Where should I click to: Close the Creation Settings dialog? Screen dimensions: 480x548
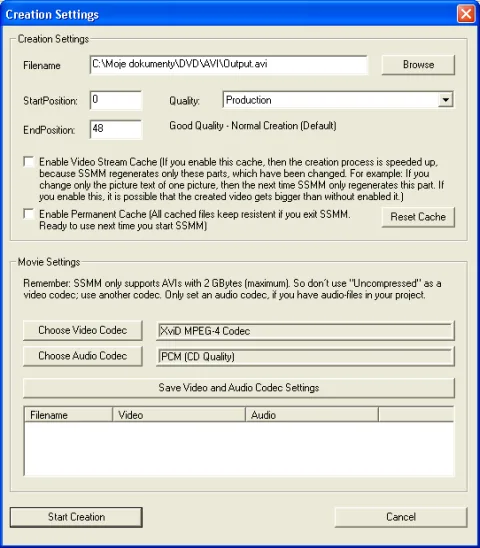(466, 14)
